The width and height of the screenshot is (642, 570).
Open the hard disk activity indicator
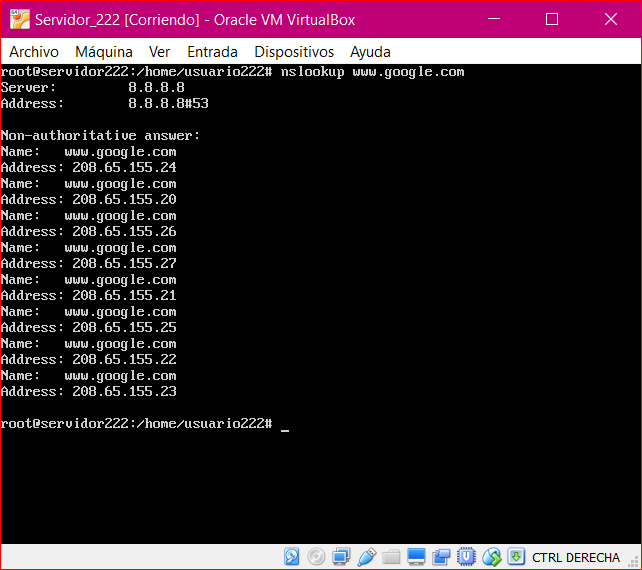(x=292, y=557)
